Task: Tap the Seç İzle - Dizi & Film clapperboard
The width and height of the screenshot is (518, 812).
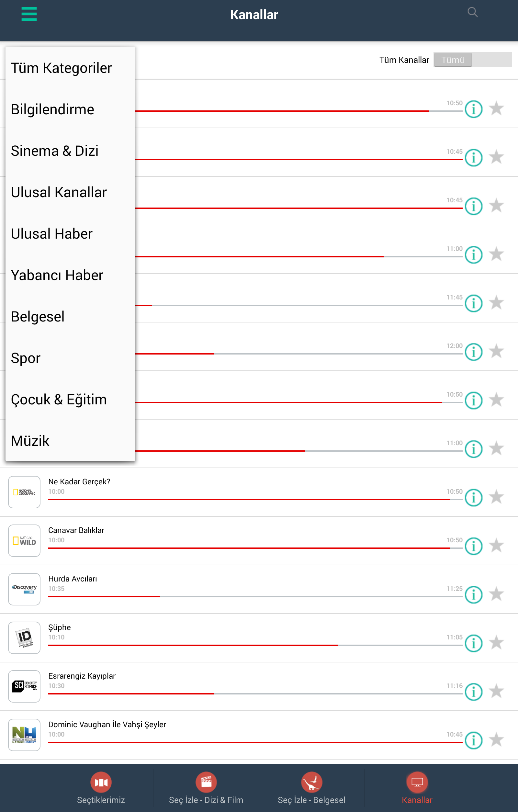Action: pos(206,782)
